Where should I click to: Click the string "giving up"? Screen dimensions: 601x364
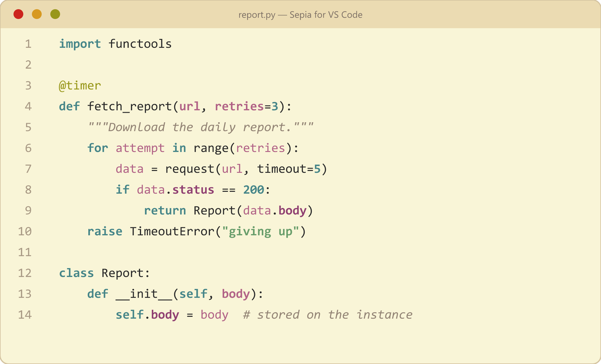pyautogui.click(x=260, y=231)
